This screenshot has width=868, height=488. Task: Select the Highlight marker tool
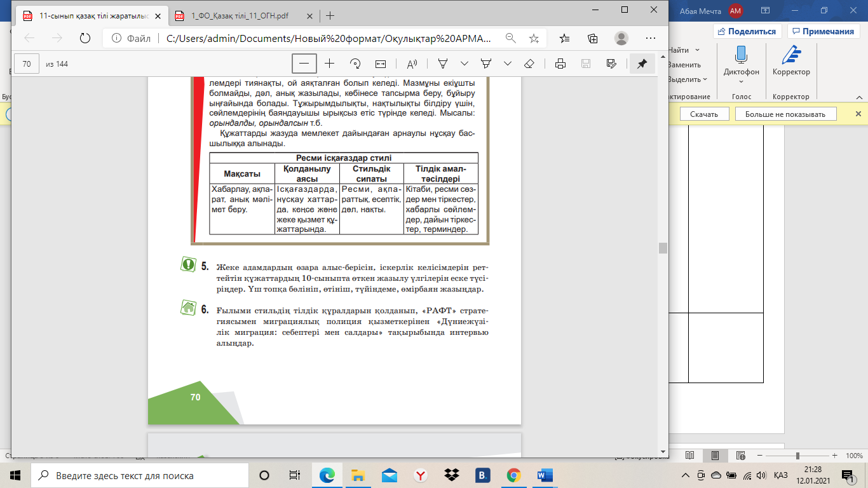coord(486,64)
